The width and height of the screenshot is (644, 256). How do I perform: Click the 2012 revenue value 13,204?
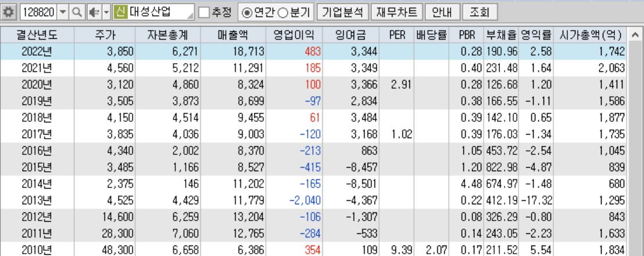(x=249, y=217)
